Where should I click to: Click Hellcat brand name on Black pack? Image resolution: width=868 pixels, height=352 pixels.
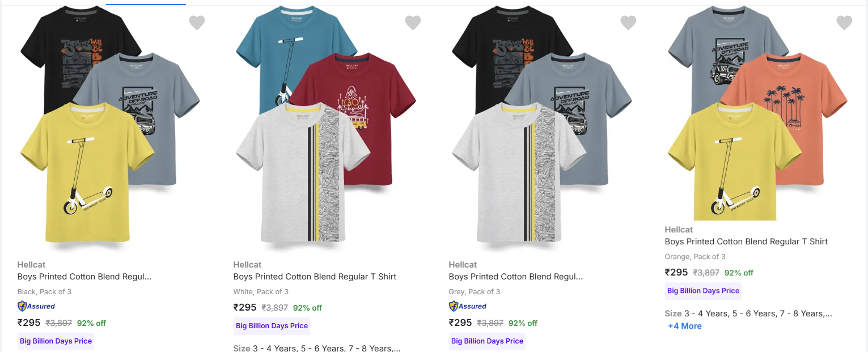[x=31, y=265]
